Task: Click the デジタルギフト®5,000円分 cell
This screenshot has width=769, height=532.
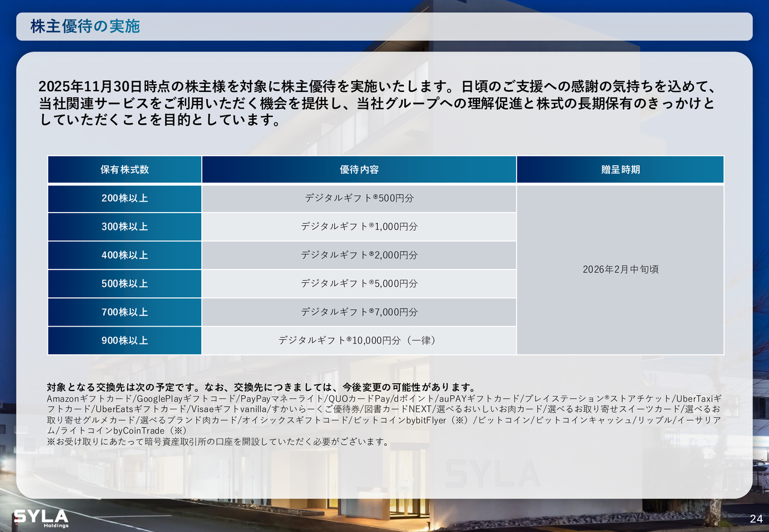Action: click(359, 283)
